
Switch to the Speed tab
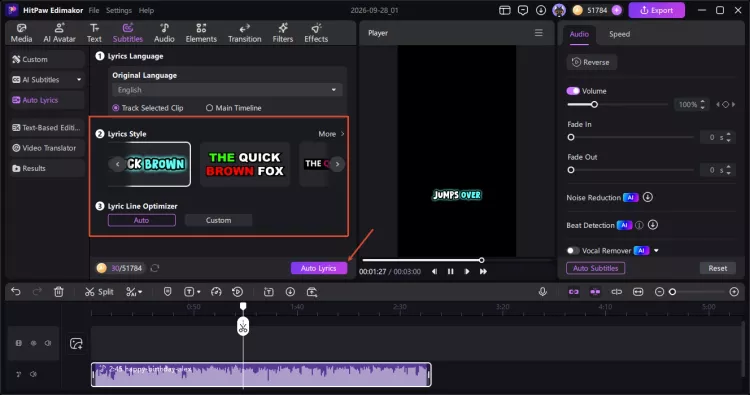pyautogui.click(x=619, y=34)
